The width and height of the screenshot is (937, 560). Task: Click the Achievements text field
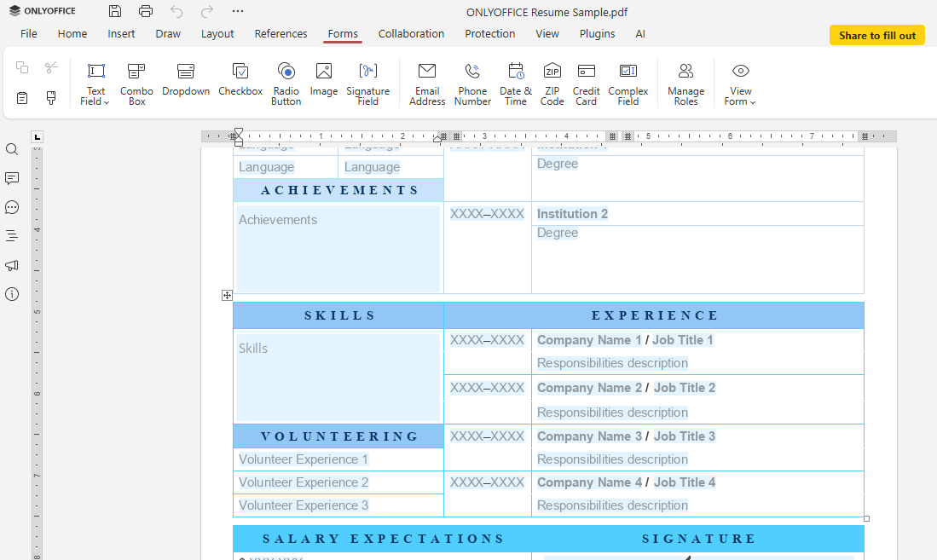[338, 248]
